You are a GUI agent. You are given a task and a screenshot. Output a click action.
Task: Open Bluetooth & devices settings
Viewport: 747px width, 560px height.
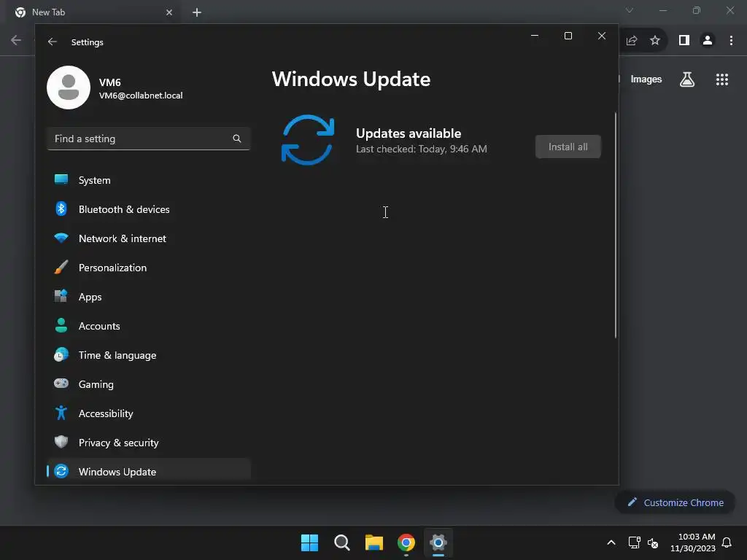coord(149,209)
